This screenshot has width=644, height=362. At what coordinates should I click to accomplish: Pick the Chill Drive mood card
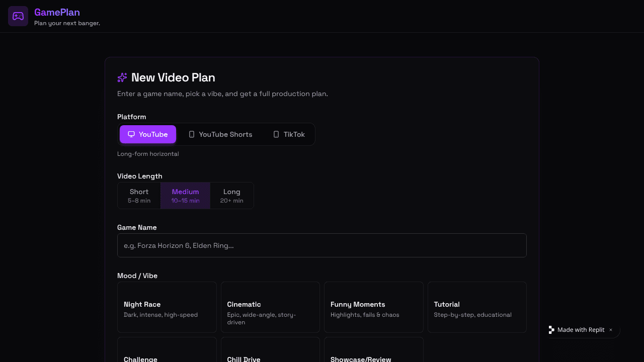270,350
